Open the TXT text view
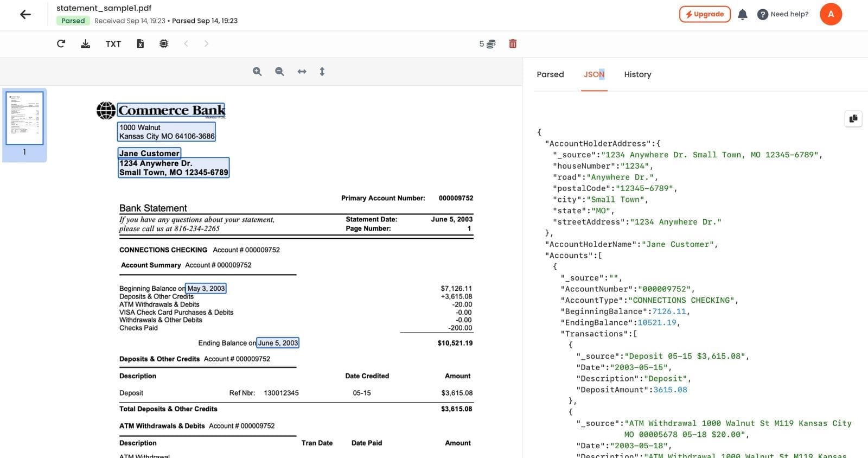 113,44
